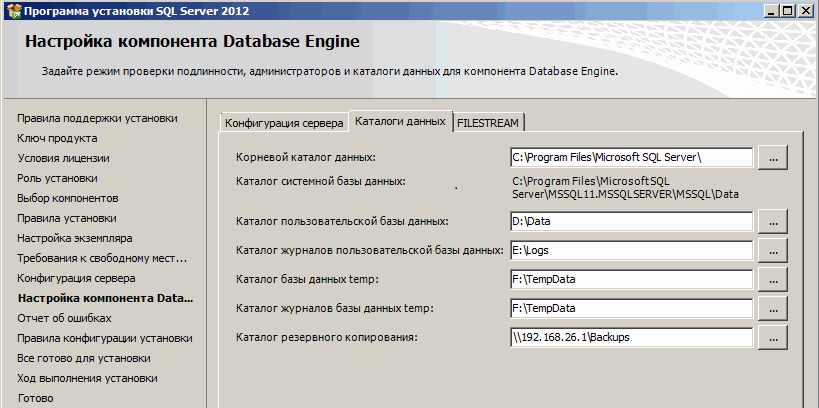The image size is (819, 408).
Task: Select Конфигурация сервера step in sidebar
Action: coord(76,278)
